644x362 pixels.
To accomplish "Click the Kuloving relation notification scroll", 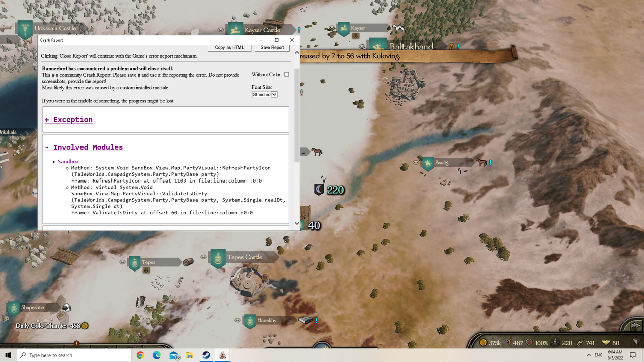I will pyautogui.click(x=408, y=56).
